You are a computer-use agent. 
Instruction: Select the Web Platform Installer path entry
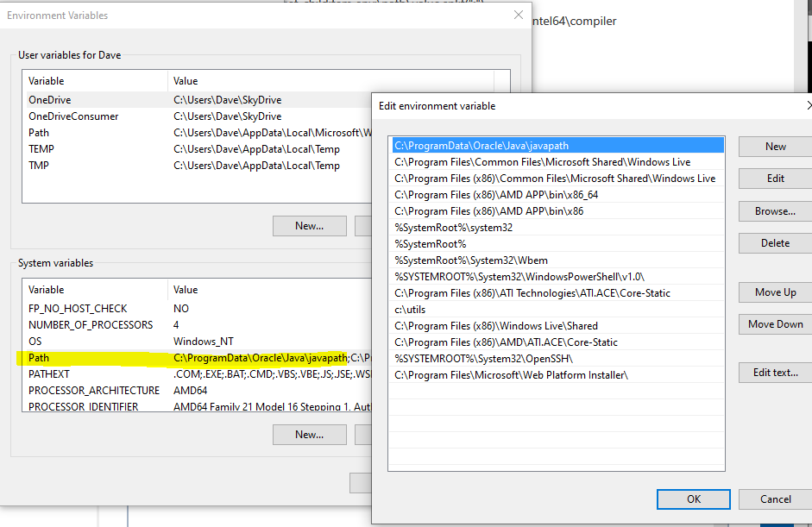[557, 375]
